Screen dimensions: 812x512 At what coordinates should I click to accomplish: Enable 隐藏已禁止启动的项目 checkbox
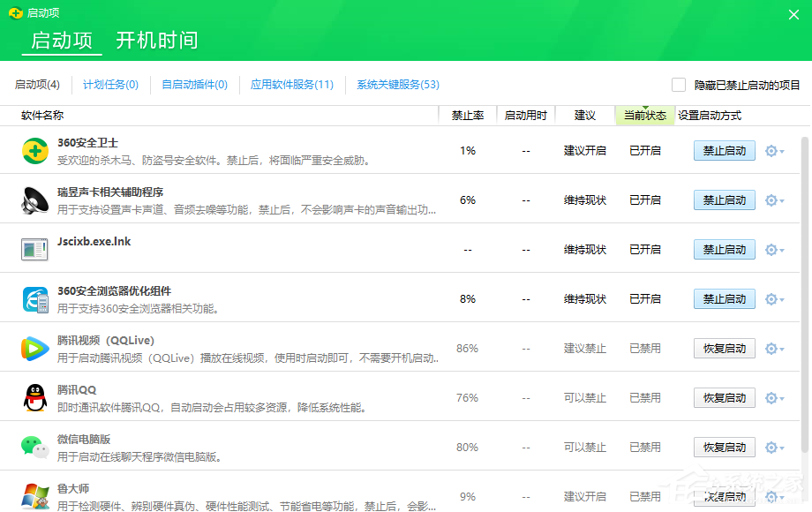click(679, 84)
